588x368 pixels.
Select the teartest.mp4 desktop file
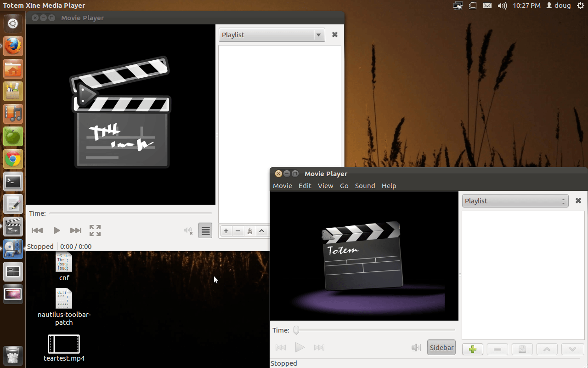(x=64, y=348)
